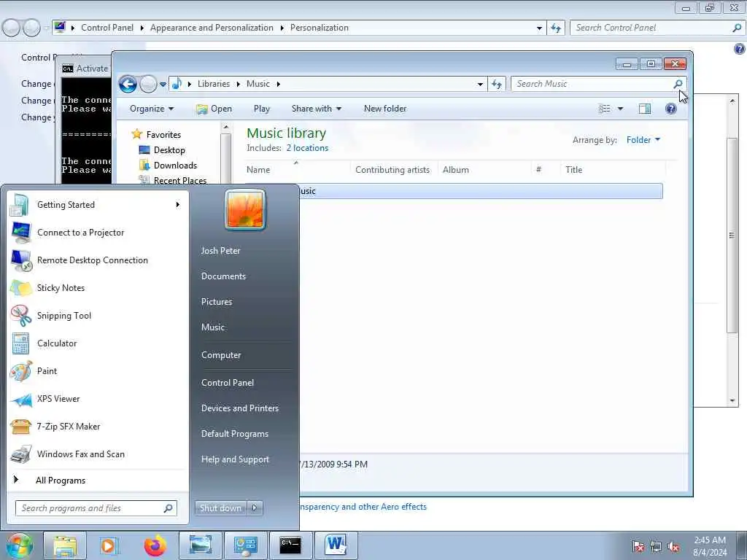This screenshot has height=560, width=747.
Task: Open Help in Music library window
Action: 671,109
